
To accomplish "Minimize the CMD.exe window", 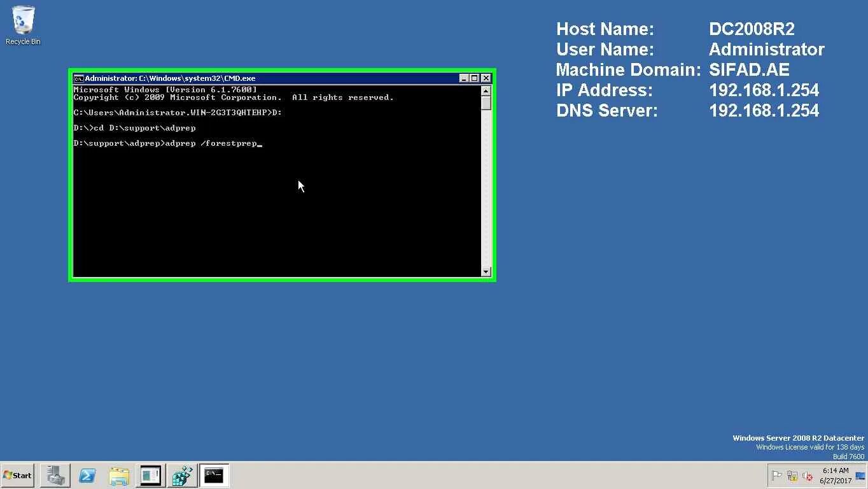I will (464, 78).
